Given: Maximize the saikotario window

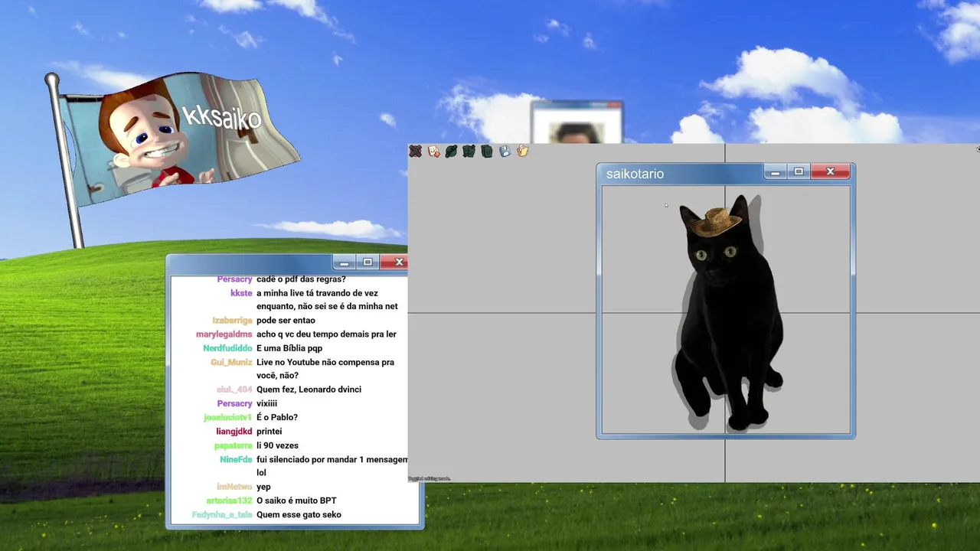Looking at the screenshot, I should (799, 172).
